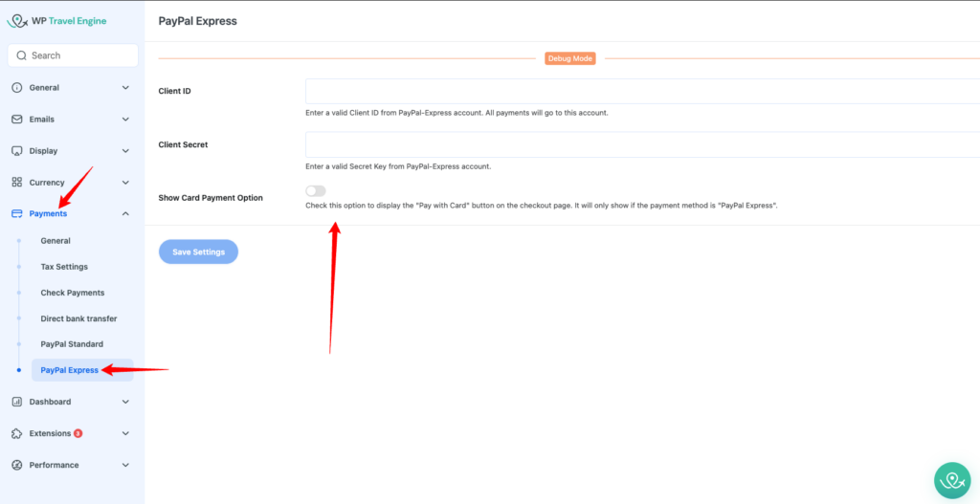Collapse the Payments section chevron
This screenshot has width=980, height=504.
pyautogui.click(x=125, y=214)
